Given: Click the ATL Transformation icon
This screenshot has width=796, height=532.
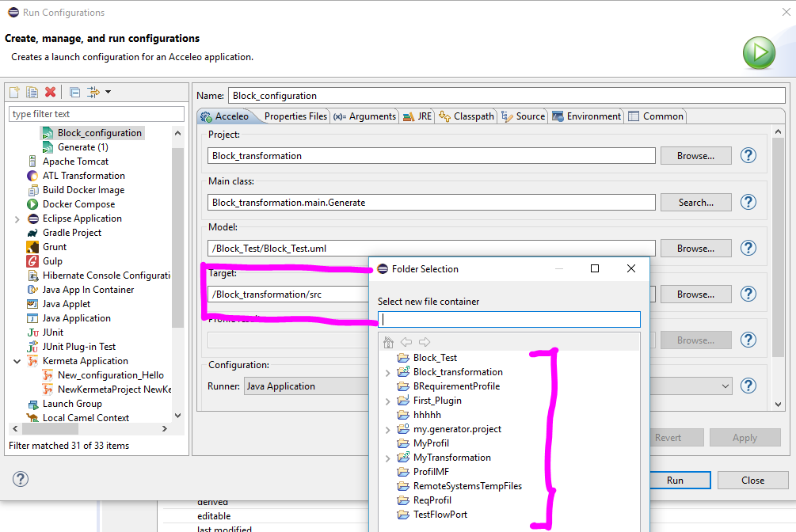Looking at the screenshot, I should point(32,176).
